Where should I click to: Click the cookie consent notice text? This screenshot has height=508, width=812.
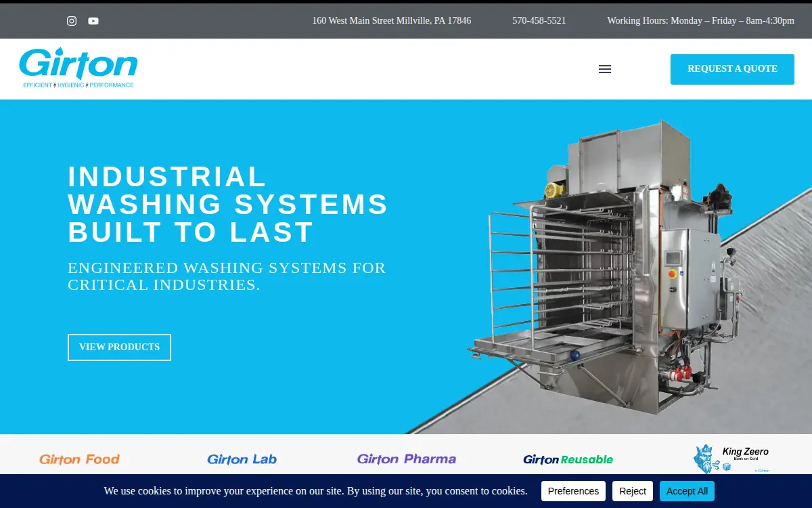[315, 491]
